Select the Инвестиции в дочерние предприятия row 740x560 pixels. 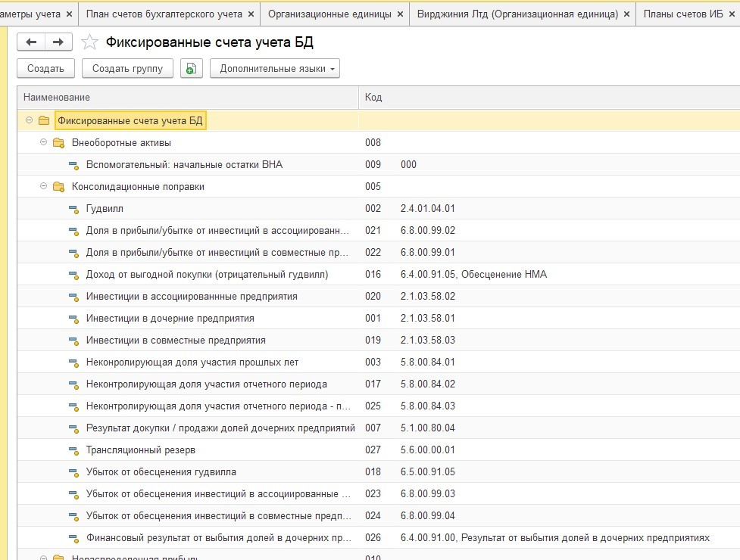click(170, 319)
